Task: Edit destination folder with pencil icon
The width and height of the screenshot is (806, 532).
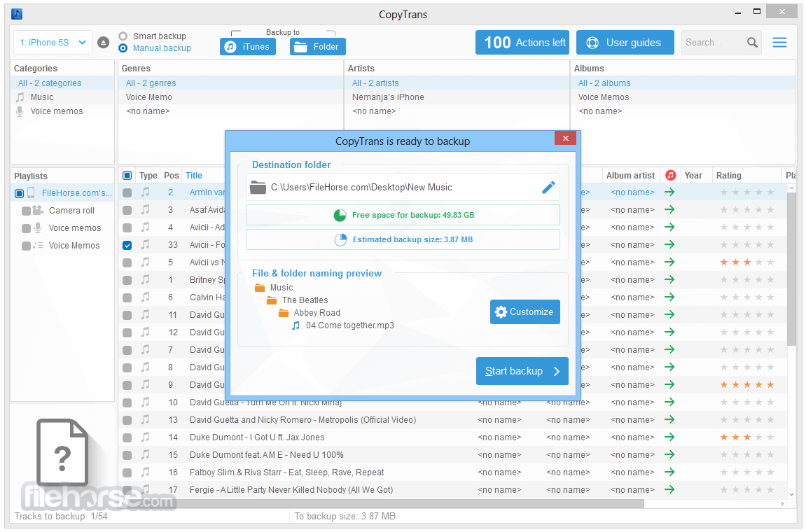Action: [548, 188]
